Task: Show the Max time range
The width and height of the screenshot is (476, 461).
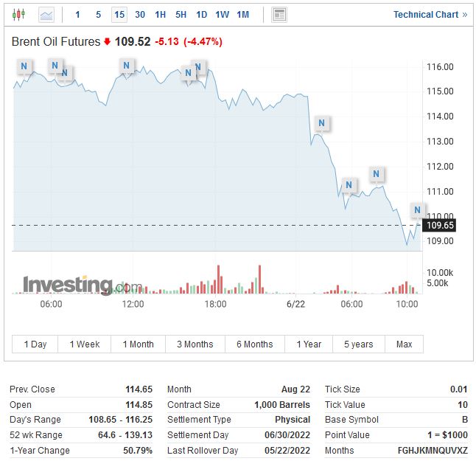Action: (x=404, y=344)
